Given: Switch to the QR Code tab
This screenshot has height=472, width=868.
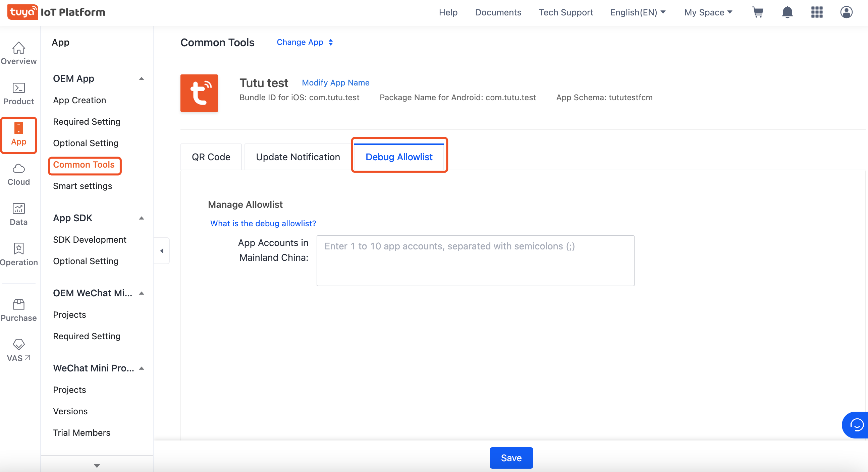Looking at the screenshot, I should pyautogui.click(x=211, y=157).
